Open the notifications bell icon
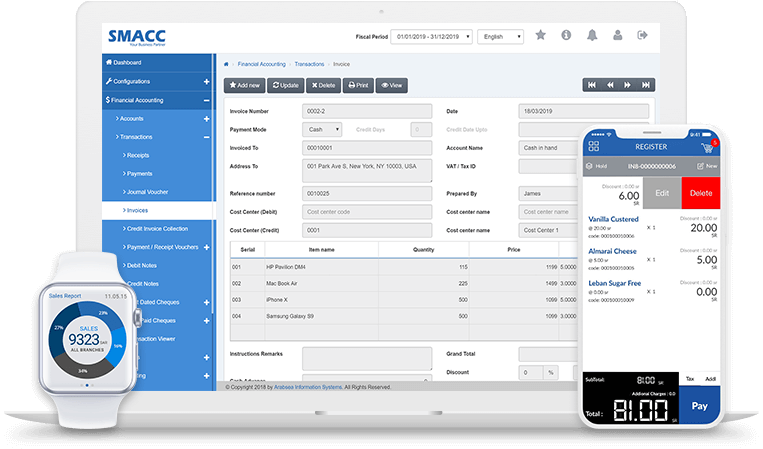 pyautogui.click(x=592, y=35)
